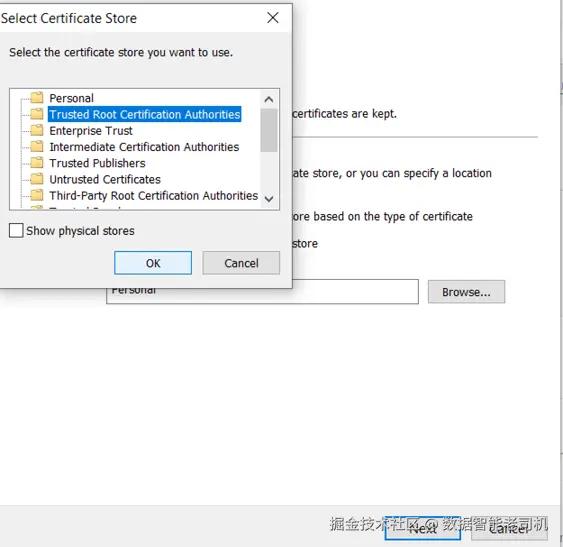Screen dimensions: 563x547
Task: Close the Select Certificate Store dialog
Action: tap(273, 18)
